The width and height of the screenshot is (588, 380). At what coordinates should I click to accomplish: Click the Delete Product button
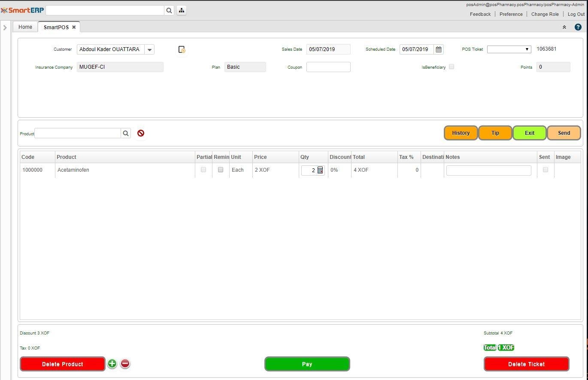click(63, 364)
